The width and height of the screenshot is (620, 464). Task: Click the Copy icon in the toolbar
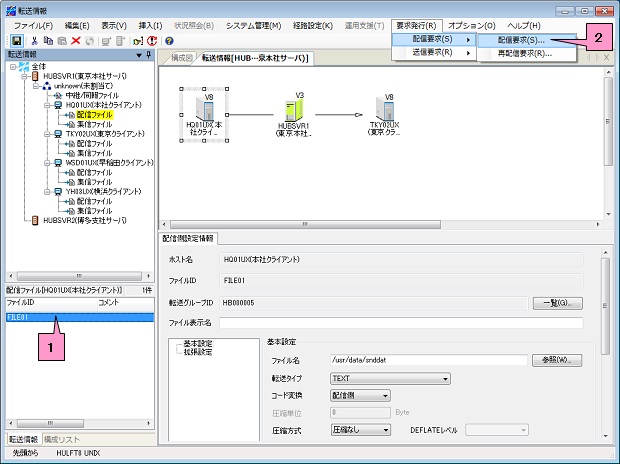pos(48,40)
